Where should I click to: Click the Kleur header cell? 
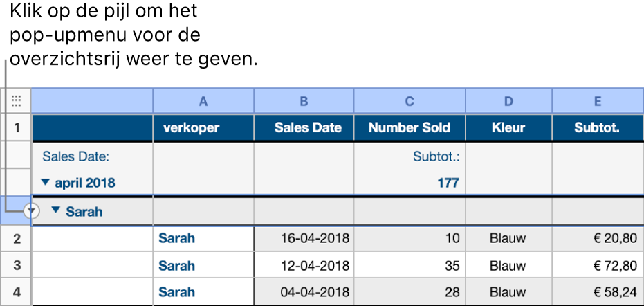point(508,127)
